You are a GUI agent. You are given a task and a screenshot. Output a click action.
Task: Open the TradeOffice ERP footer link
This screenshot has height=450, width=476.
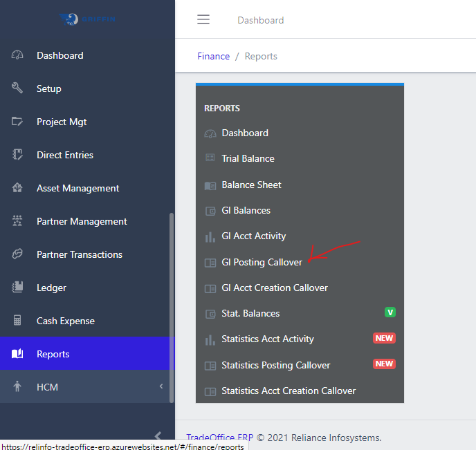(219, 438)
